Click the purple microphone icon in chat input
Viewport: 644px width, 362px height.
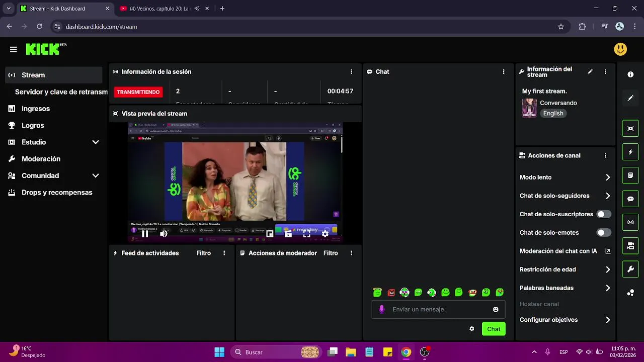(382, 309)
